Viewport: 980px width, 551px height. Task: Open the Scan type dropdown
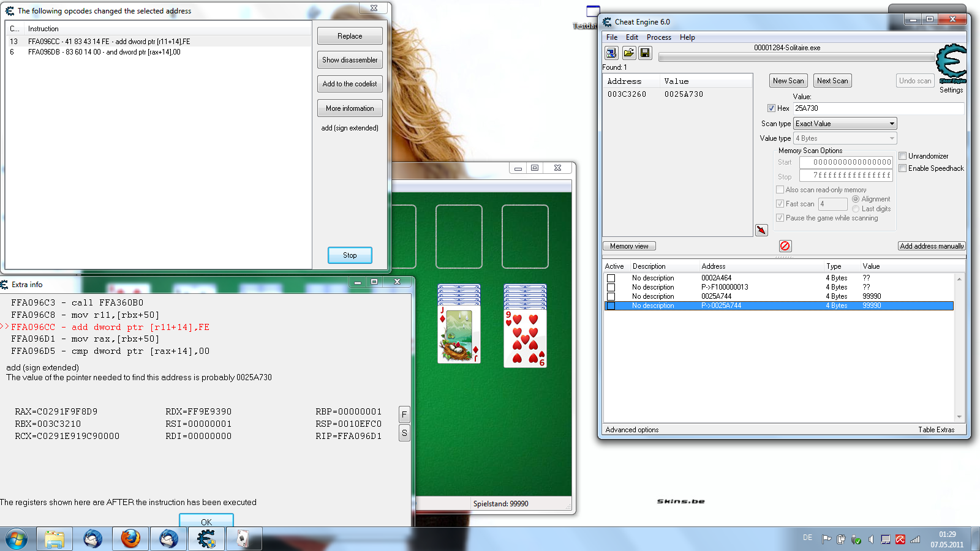(x=845, y=124)
